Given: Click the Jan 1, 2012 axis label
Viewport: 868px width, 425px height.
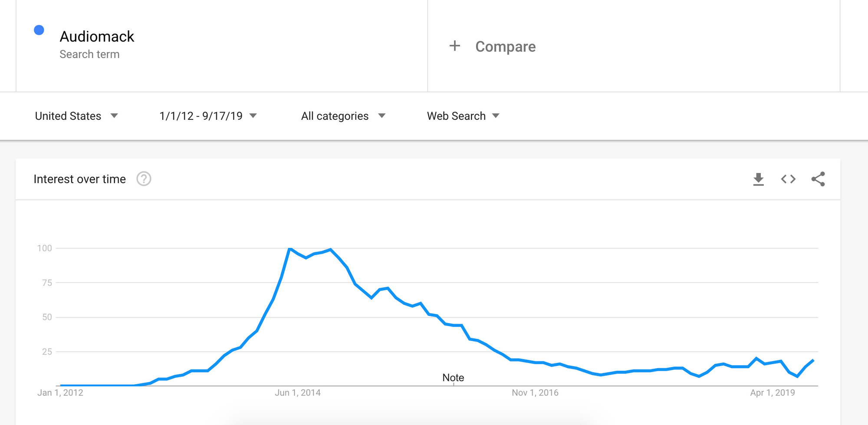Looking at the screenshot, I should [x=60, y=393].
